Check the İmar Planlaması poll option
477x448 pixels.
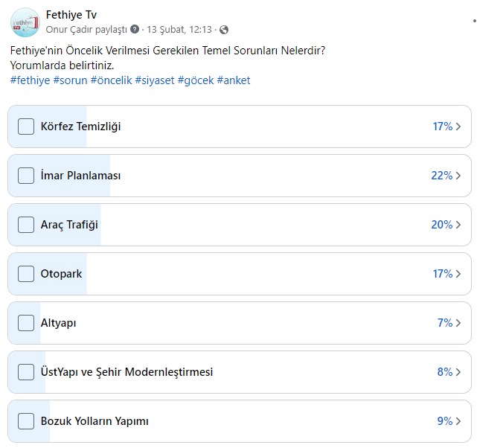coord(26,176)
